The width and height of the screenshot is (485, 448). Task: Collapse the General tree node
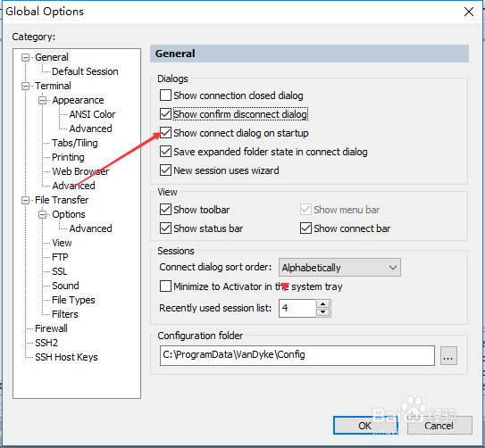click(25, 57)
